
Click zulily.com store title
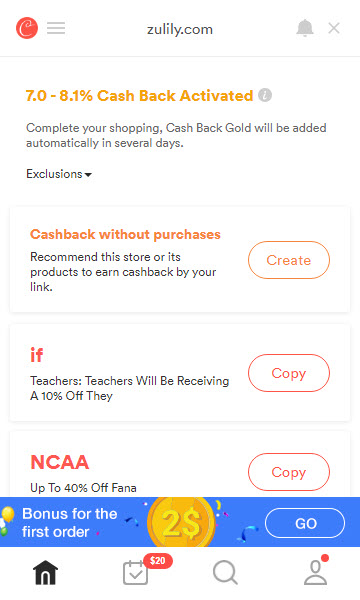[x=180, y=29]
